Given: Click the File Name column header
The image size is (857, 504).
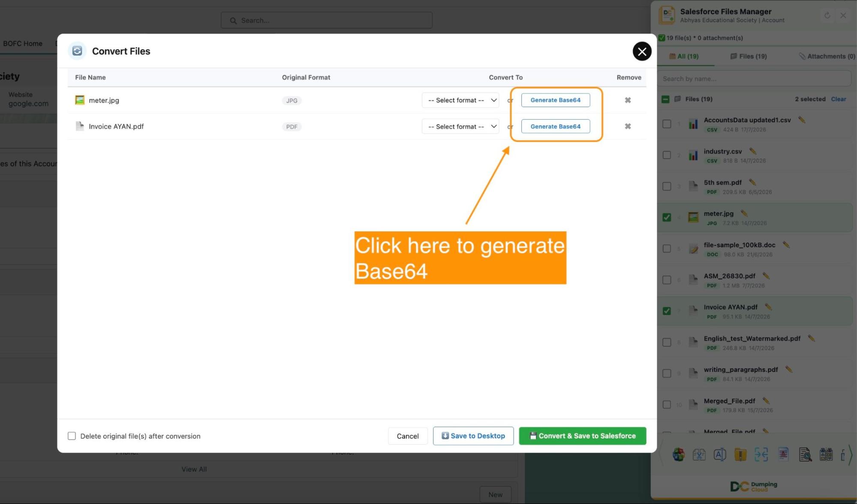Looking at the screenshot, I should (x=90, y=77).
